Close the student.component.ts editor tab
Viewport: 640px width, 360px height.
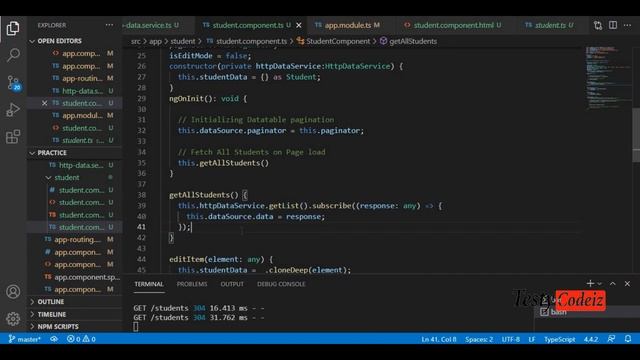299,25
